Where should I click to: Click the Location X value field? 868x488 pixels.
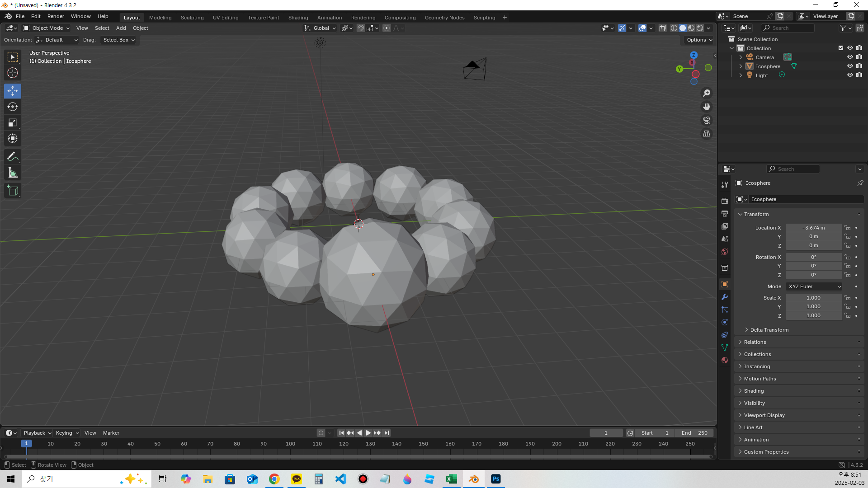813,228
